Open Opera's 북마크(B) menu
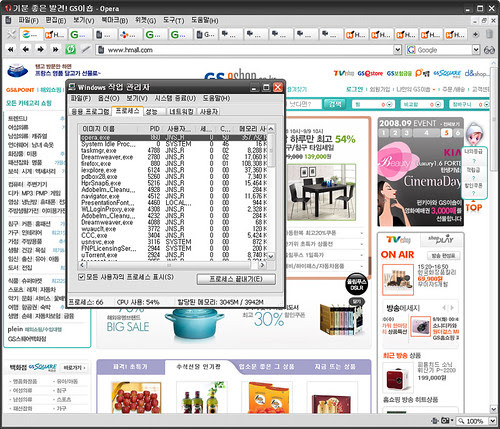The width and height of the screenshot is (500, 429). point(115,20)
